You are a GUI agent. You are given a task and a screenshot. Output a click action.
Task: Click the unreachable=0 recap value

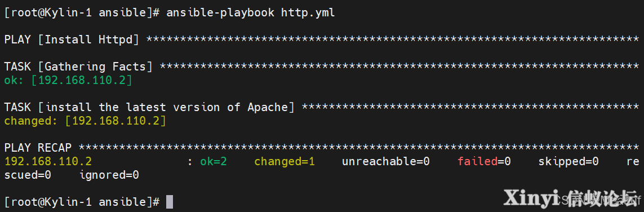[x=385, y=161]
